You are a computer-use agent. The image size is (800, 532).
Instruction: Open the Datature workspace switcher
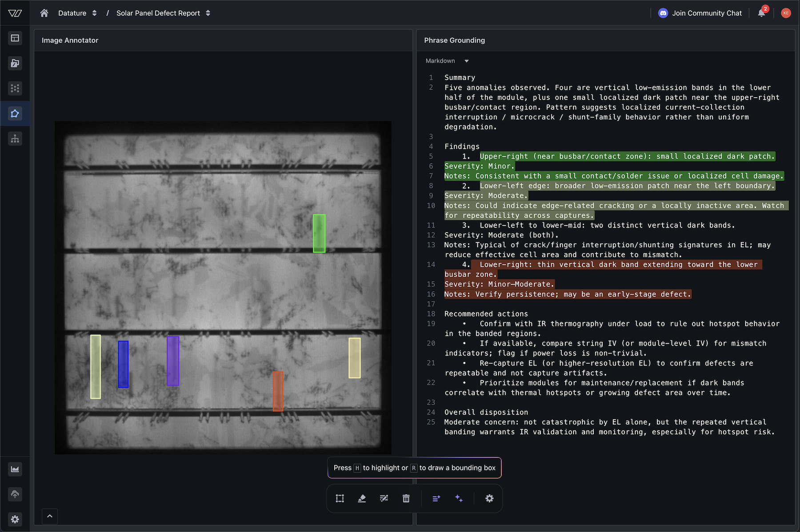pos(78,13)
